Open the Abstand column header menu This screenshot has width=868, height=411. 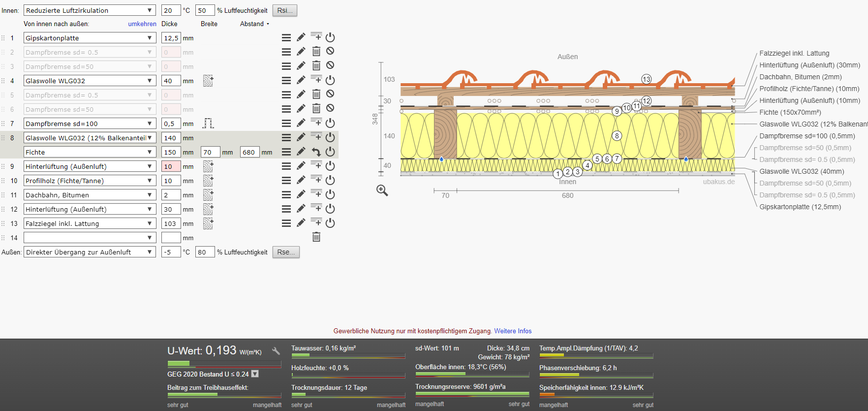pyautogui.click(x=255, y=24)
